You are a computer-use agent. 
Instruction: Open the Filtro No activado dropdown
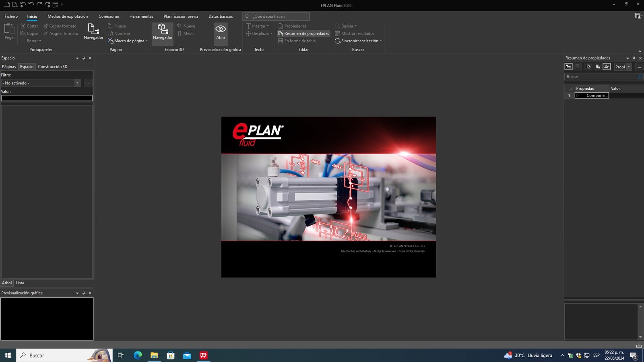pos(77,83)
